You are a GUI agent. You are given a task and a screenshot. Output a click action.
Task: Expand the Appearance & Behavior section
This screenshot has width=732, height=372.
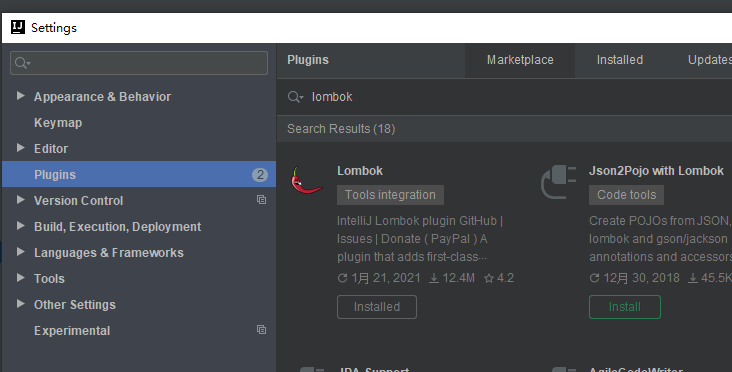21,96
